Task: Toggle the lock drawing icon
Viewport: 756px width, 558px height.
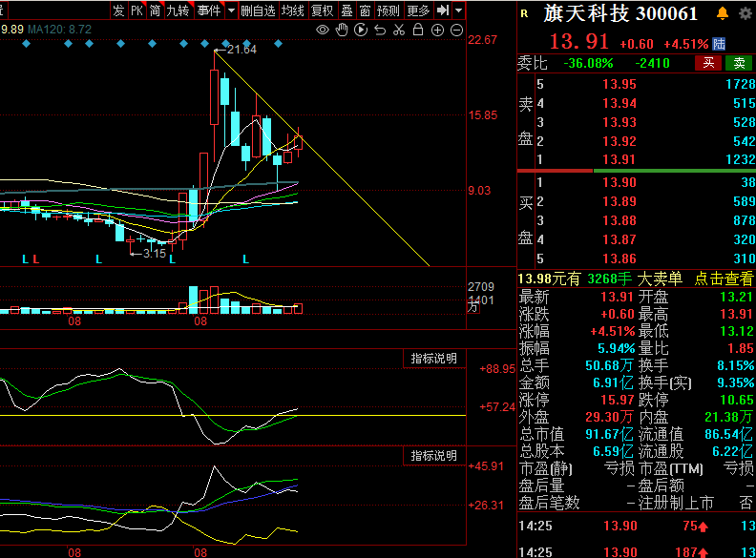Action: (418, 30)
